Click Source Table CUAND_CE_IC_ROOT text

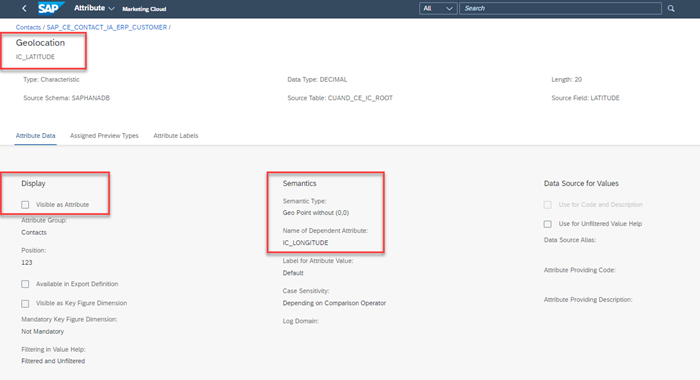[x=340, y=98]
